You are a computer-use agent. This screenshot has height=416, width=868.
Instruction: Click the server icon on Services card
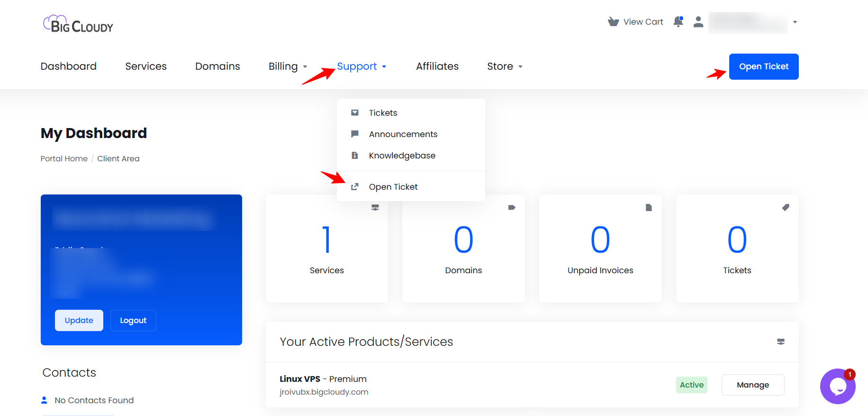coord(375,207)
